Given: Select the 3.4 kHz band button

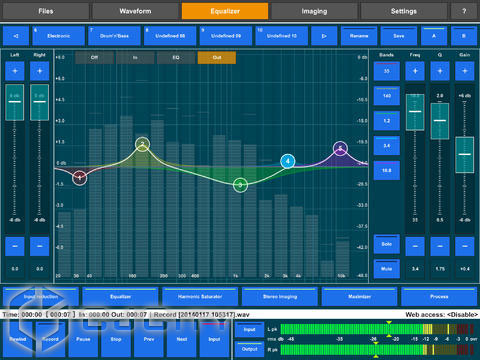Looking at the screenshot, I should click(x=387, y=146).
